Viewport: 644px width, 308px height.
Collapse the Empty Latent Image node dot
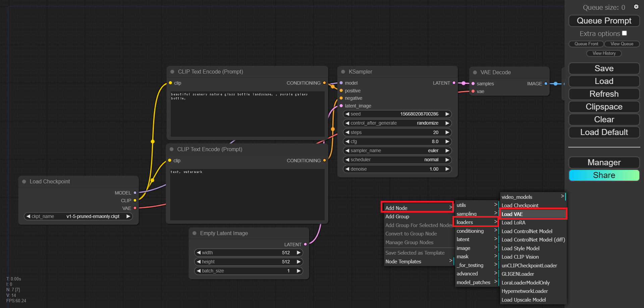(195, 233)
